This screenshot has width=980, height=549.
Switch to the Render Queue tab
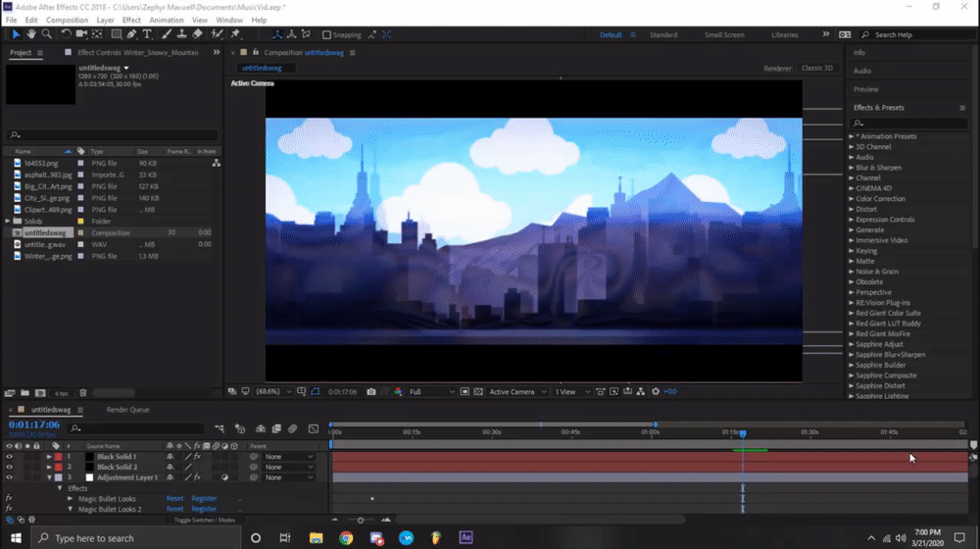pos(127,410)
